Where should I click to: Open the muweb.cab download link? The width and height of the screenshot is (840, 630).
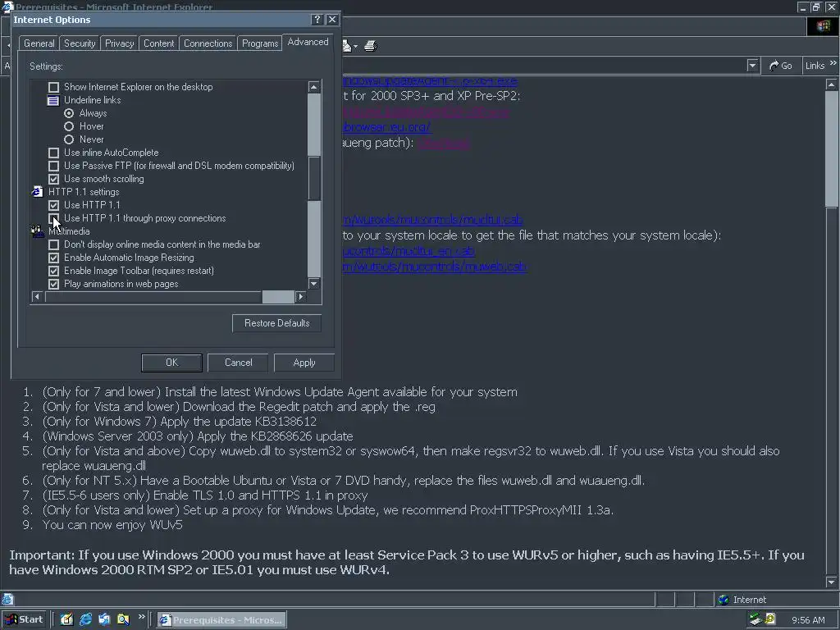point(435,267)
